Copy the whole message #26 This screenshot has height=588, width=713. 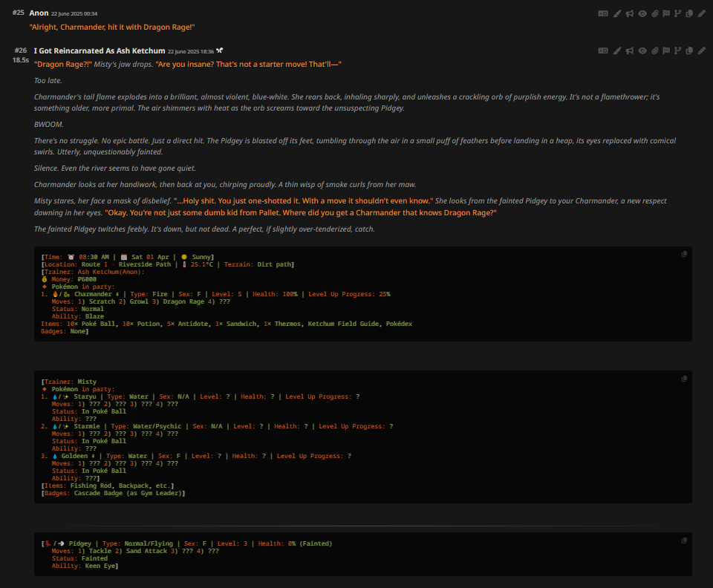[689, 51]
